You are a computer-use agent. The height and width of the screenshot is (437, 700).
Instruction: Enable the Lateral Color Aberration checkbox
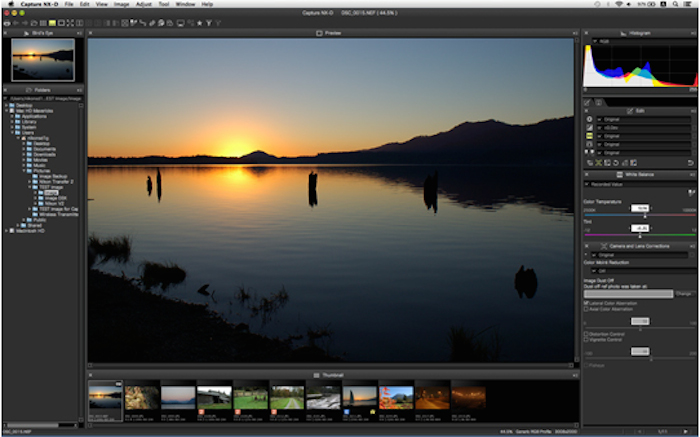[587, 302]
